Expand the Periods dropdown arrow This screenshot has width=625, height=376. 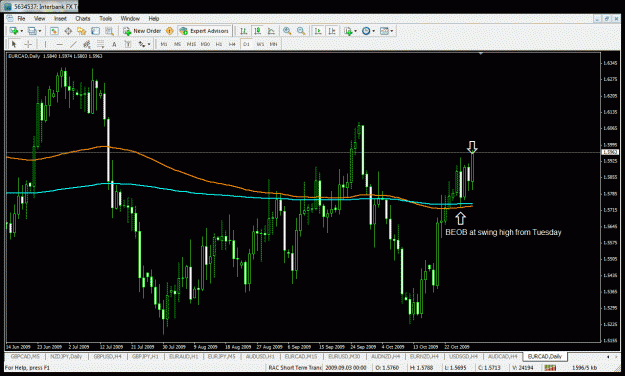(373, 31)
